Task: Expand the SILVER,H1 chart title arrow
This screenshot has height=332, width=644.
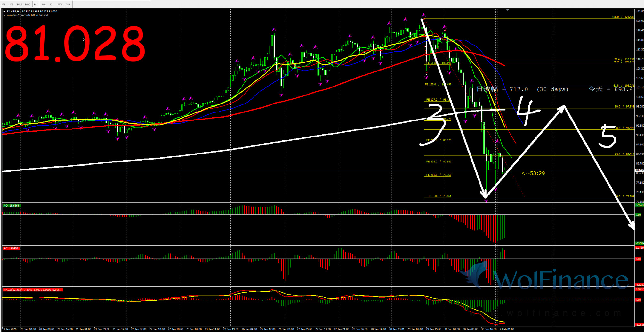Action: click(4, 12)
